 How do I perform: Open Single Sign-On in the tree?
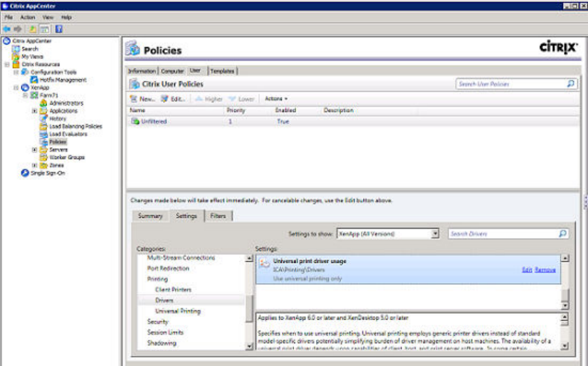[48, 173]
